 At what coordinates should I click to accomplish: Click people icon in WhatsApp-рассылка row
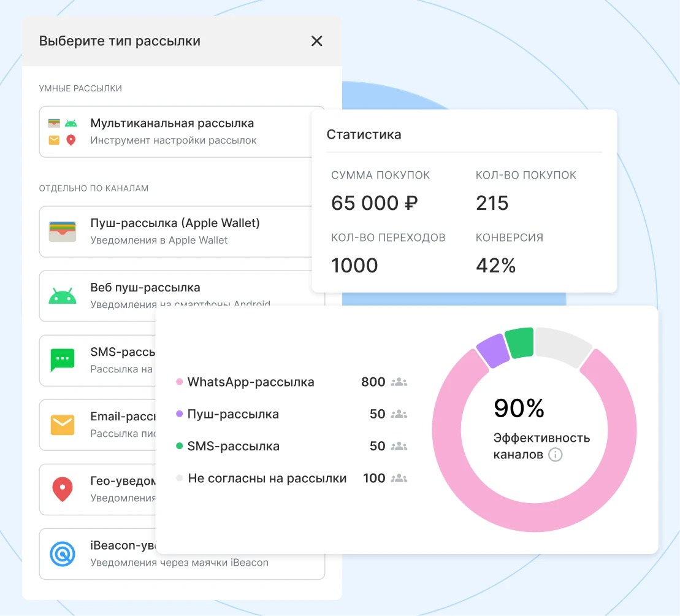pos(399,382)
